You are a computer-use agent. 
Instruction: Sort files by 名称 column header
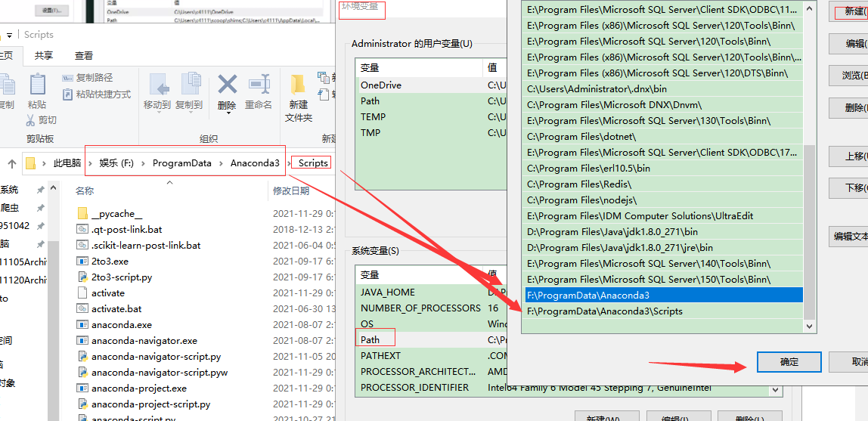coord(85,191)
